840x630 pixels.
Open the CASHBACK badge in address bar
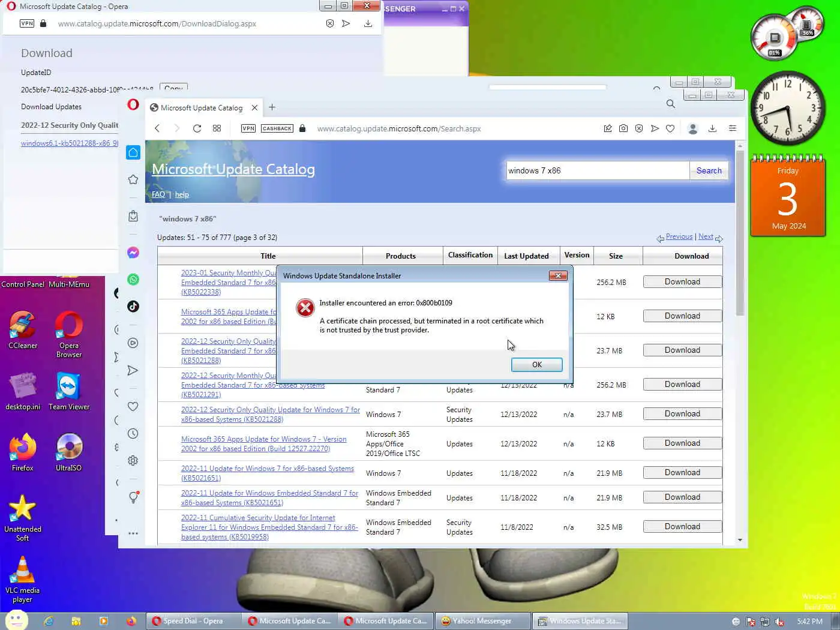(x=277, y=128)
